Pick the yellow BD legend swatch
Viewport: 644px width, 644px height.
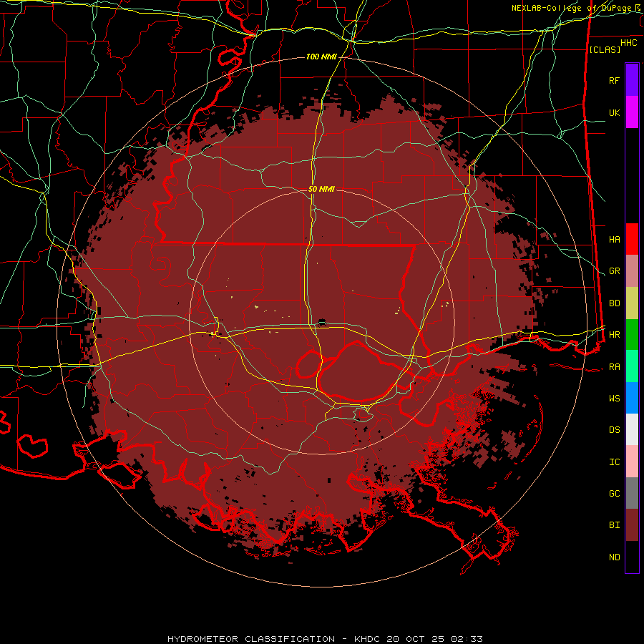pos(632,303)
